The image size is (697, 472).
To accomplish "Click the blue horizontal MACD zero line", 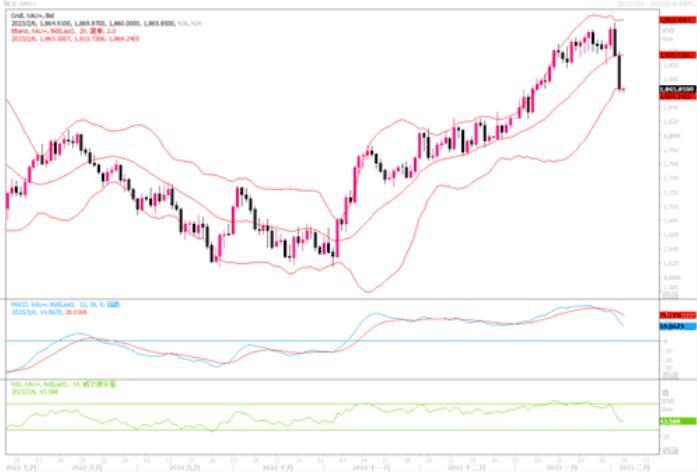I will click(x=300, y=340).
